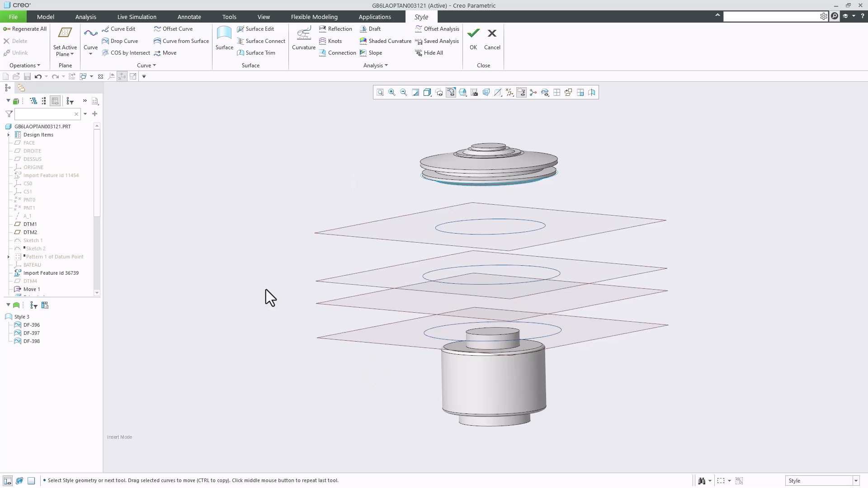Viewport: 868px width, 488px height.
Task: Switch to Flexible Modeling tab
Action: tap(314, 17)
